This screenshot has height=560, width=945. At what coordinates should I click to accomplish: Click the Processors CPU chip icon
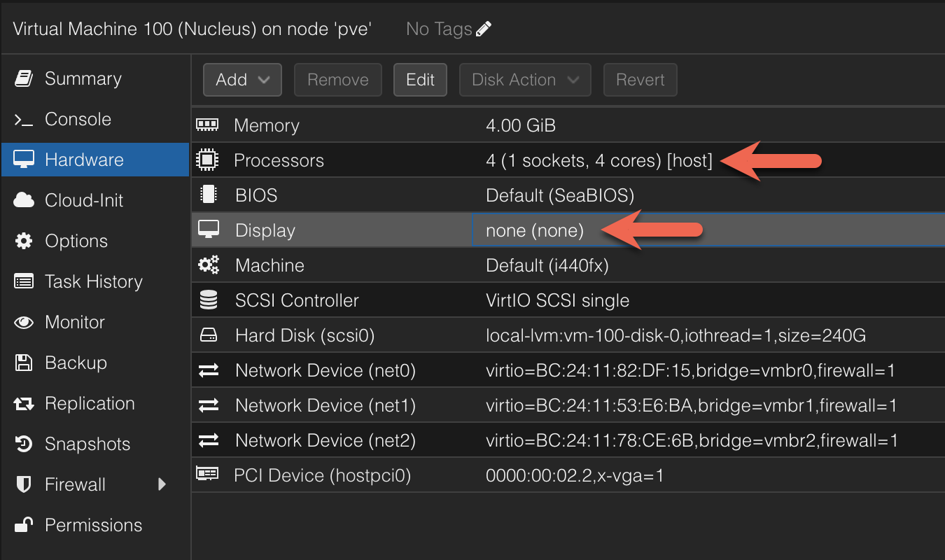pos(208,160)
